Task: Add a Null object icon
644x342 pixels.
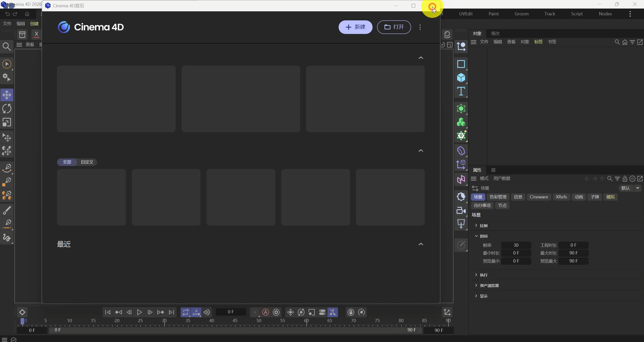Action: [x=461, y=46]
